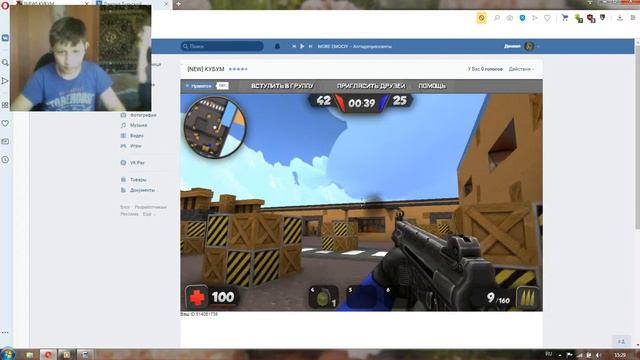Open the blue ad-blocker shield icon

522,18
